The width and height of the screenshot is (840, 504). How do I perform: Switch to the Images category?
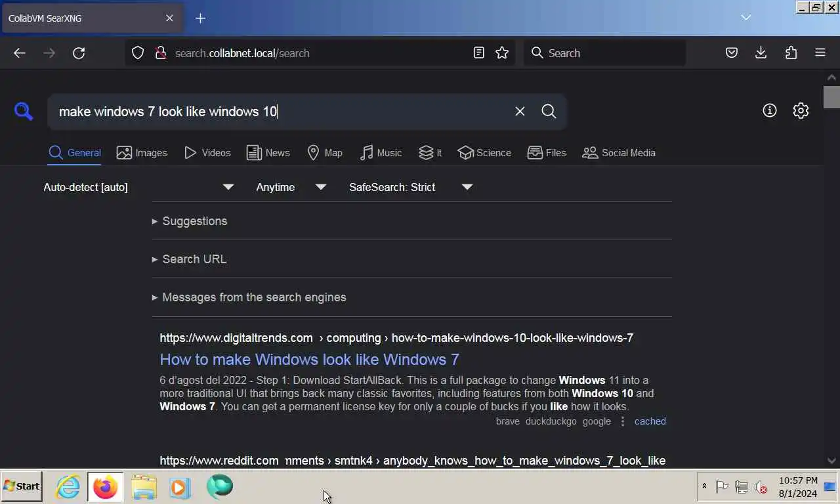pos(142,153)
